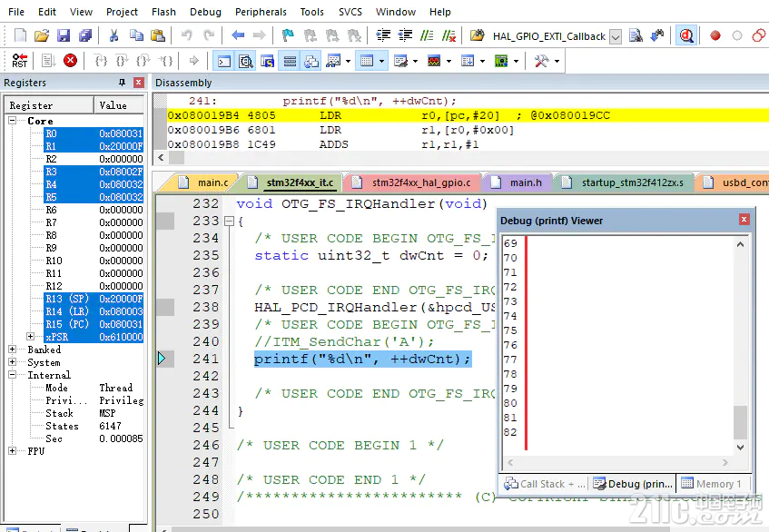This screenshot has width=769, height=532.
Task: Step over the current line using the toolbar icon
Action: 122,61
